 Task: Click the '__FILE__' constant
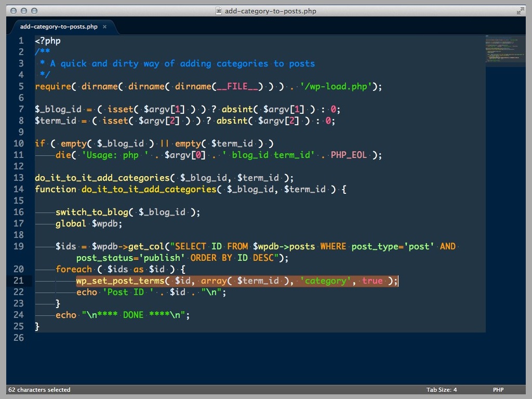pyautogui.click(x=237, y=86)
